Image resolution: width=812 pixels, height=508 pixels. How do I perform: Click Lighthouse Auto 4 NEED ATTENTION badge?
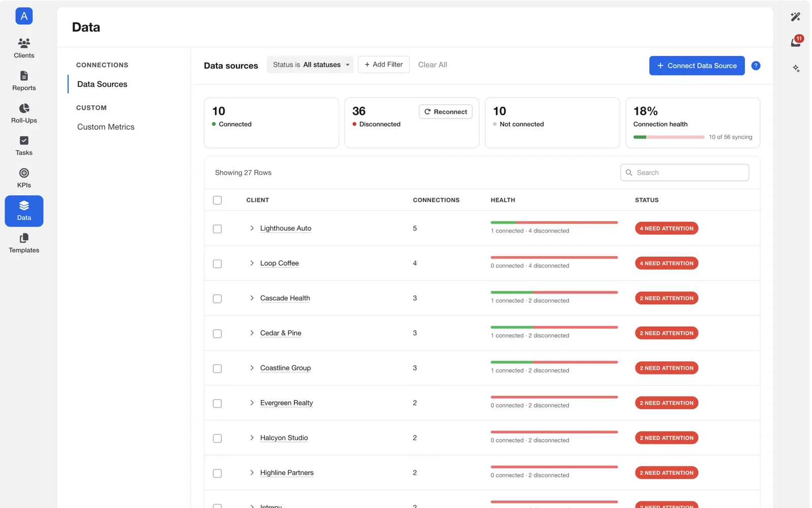click(666, 229)
